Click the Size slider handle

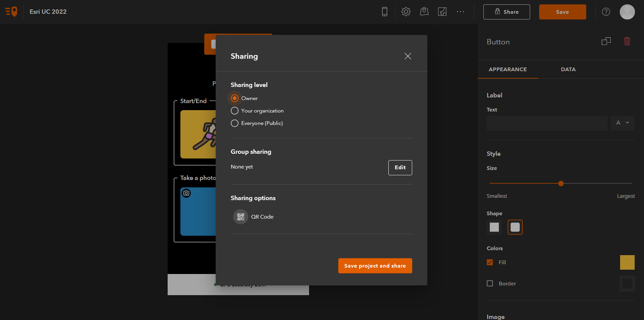click(561, 183)
